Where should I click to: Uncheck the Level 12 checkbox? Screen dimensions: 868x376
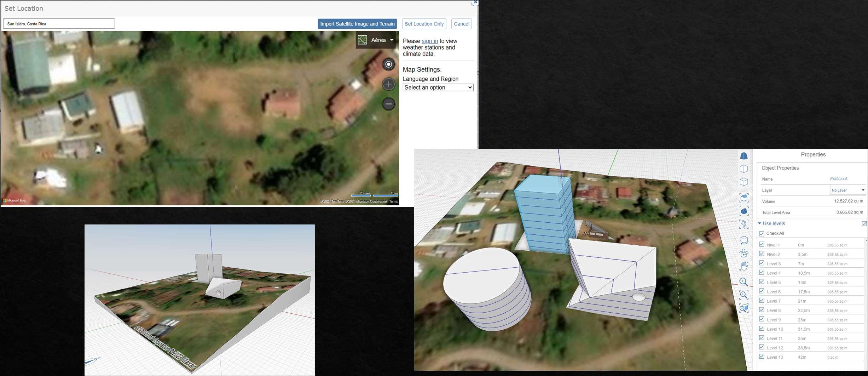(x=762, y=347)
